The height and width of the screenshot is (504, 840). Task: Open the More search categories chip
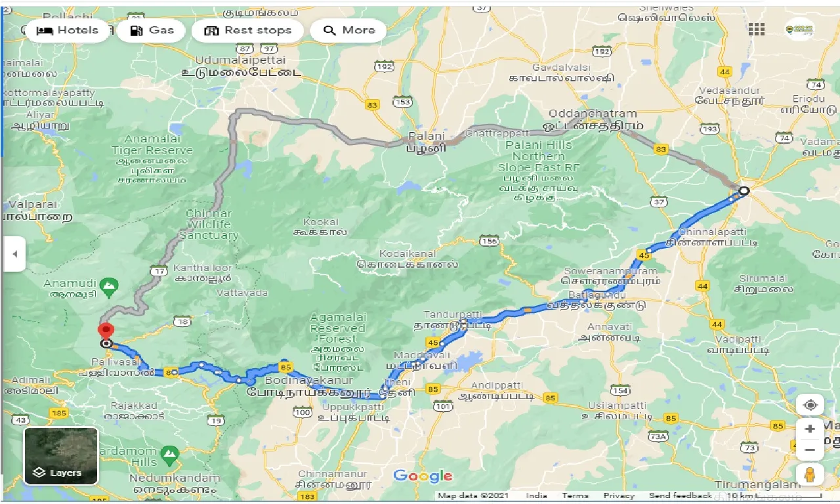tap(350, 30)
